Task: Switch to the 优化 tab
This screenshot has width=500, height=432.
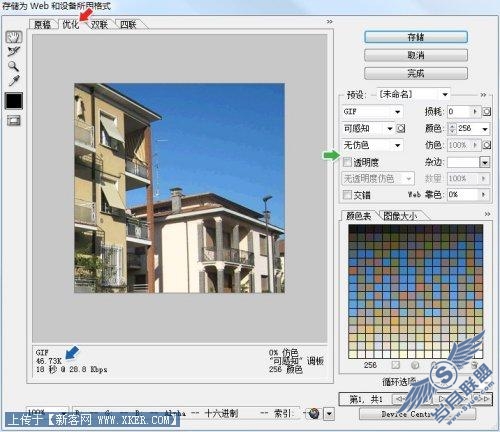Action: coord(71,24)
